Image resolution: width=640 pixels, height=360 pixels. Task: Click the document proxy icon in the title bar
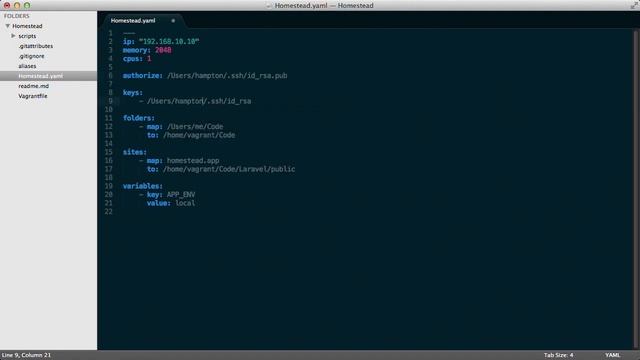tap(269, 6)
